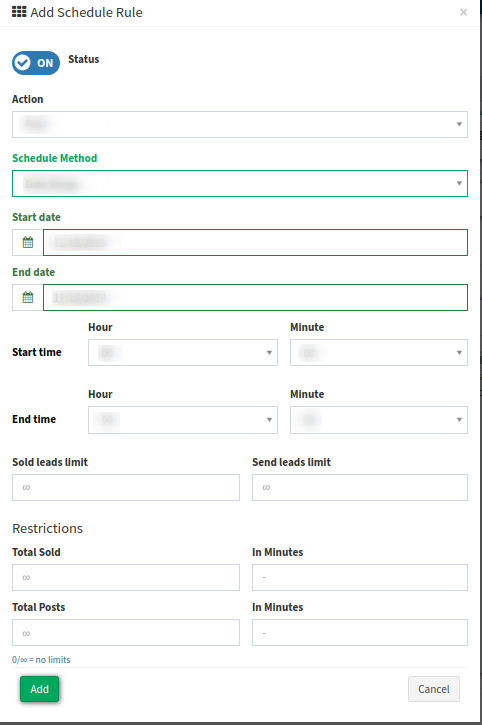Click the green Add button
482x725 pixels.
point(39,689)
